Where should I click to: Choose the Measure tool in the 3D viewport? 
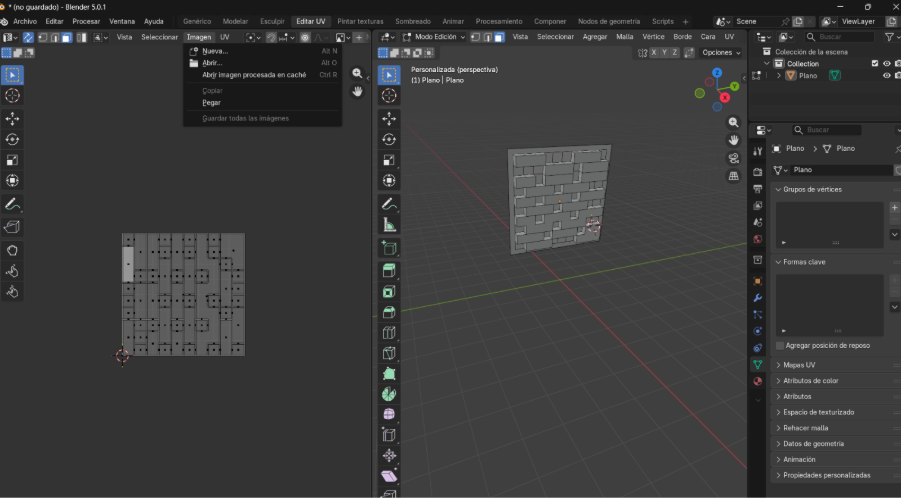point(389,226)
